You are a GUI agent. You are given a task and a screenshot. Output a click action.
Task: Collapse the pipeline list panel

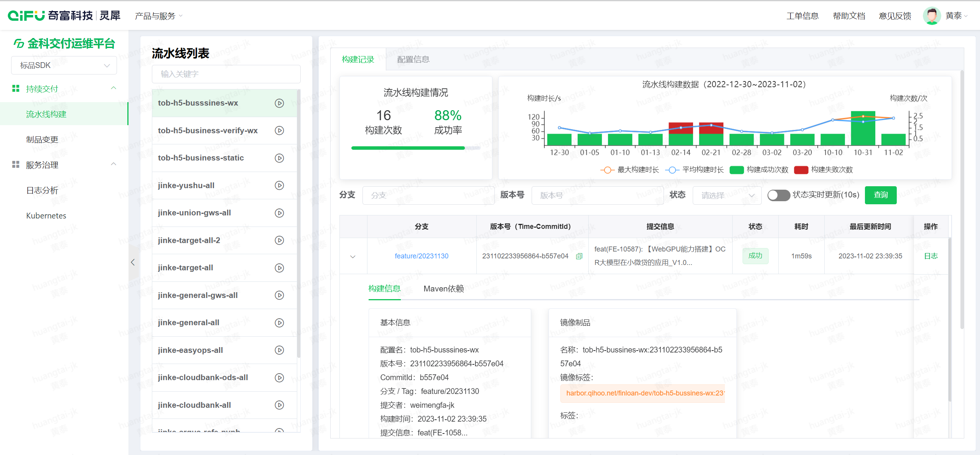pos(133,262)
